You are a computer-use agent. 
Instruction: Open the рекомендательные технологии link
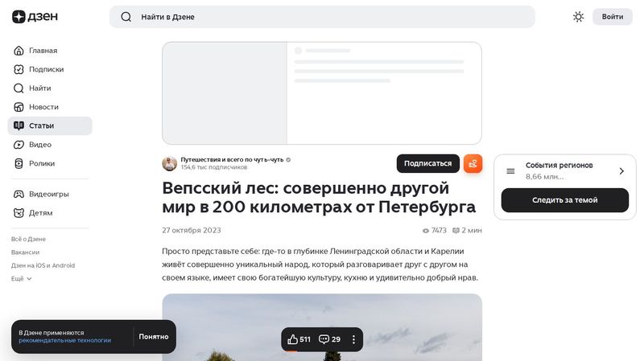pos(64,341)
